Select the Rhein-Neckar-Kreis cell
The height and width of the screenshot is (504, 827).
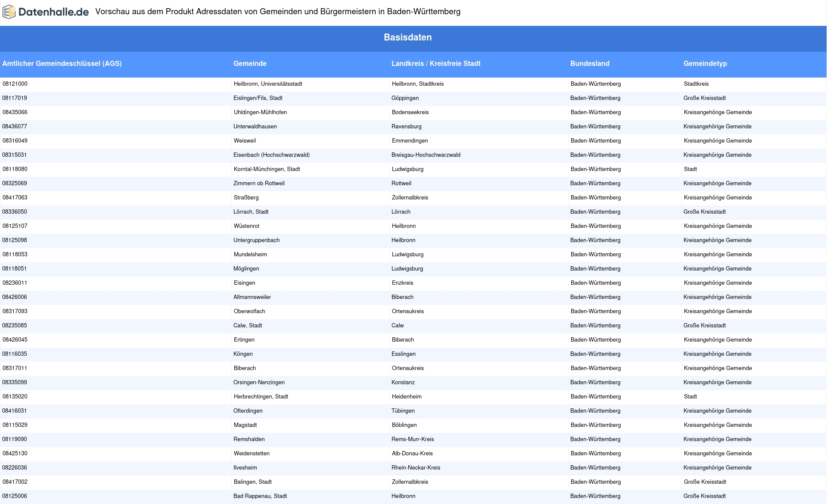pyautogui.click(x=416, y=468)
